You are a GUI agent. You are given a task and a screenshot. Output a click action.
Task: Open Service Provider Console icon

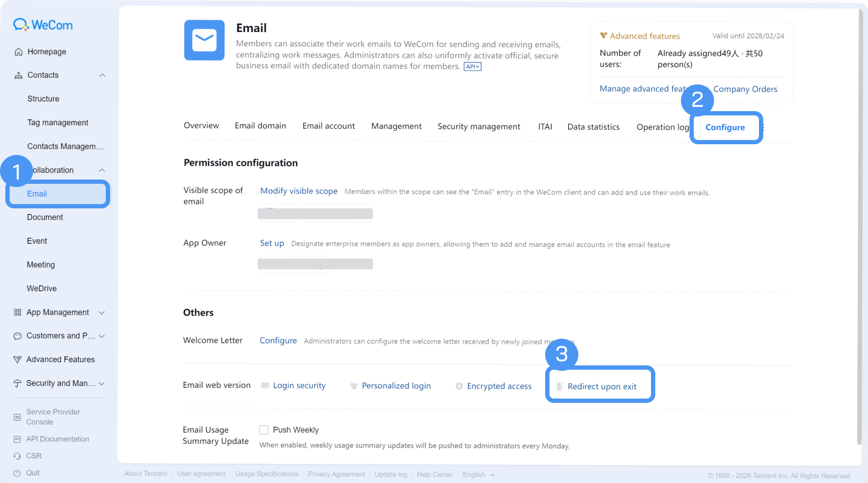(17, 417)
